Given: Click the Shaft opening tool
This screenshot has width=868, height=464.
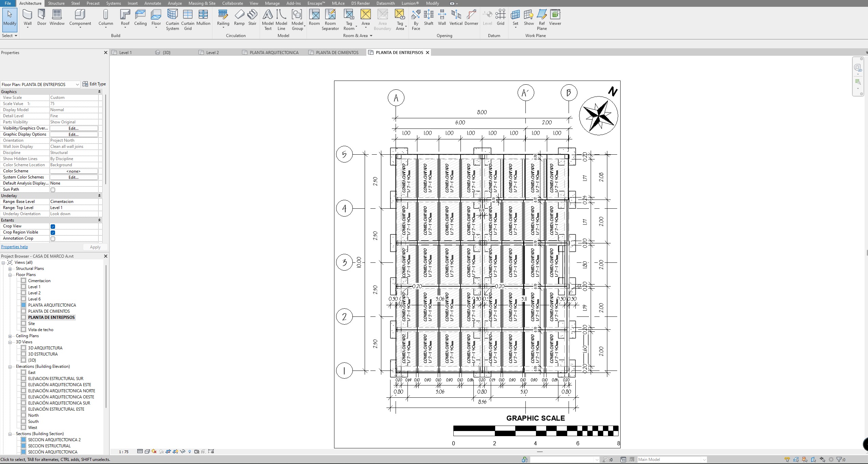Looking at the screenshot, I should (x=429, y=17).
